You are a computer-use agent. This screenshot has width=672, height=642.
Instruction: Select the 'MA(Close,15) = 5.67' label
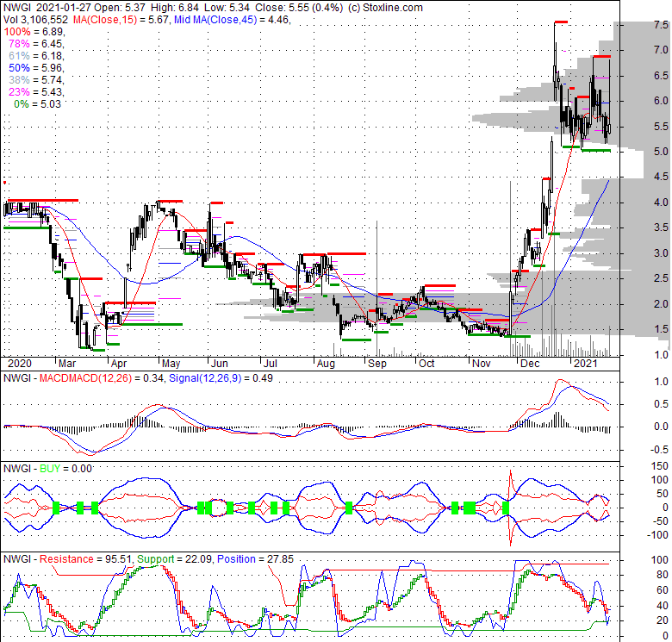pos(121,20)
